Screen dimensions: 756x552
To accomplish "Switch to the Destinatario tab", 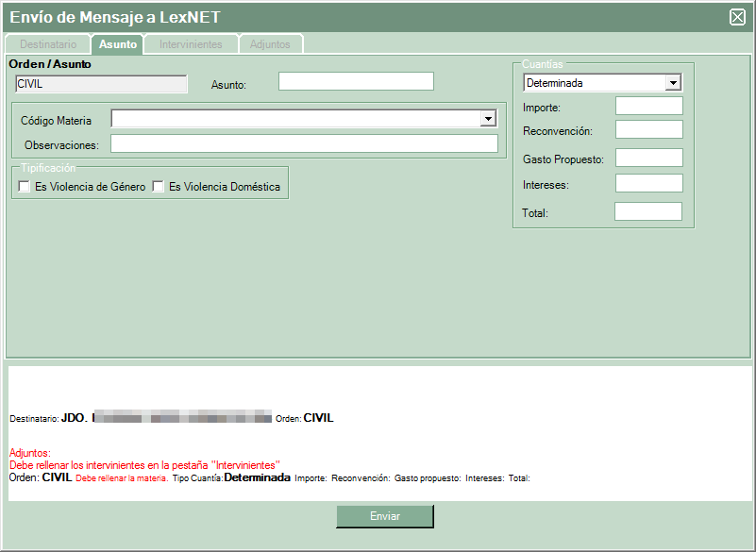I will (x=48, y=44).
